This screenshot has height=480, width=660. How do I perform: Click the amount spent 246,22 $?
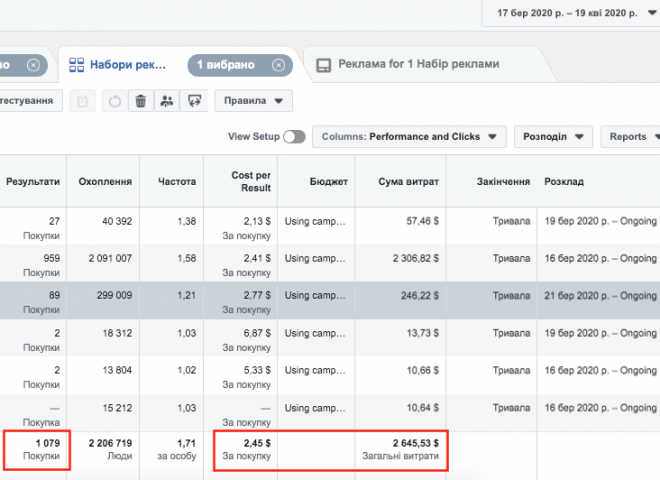click(x=420, y=296)
